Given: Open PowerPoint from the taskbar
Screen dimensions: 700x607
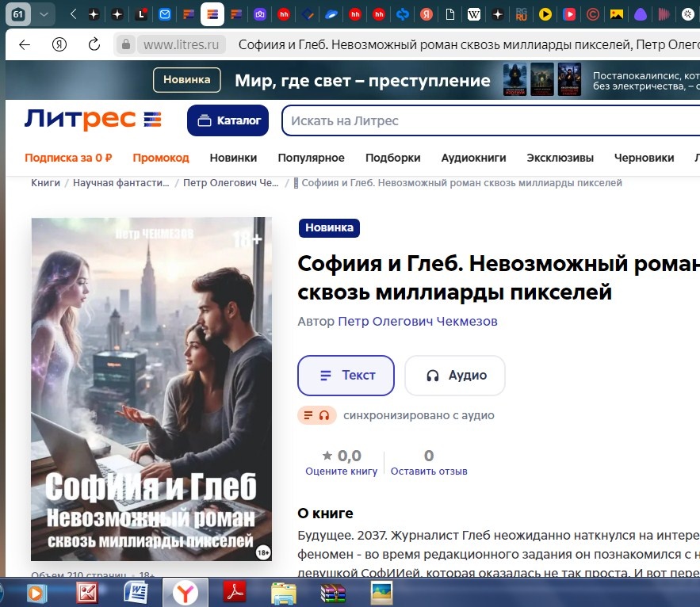Looking at the screenshot, I should click(87, 593).
